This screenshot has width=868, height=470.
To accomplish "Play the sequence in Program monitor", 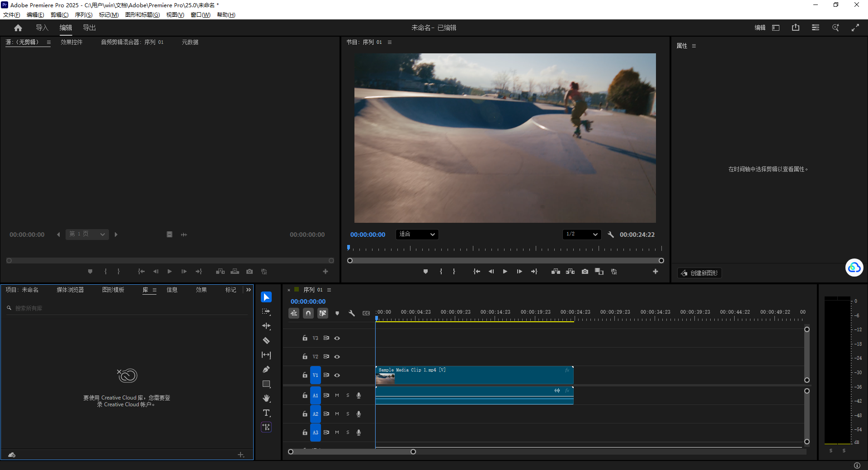I will (505, 272).
